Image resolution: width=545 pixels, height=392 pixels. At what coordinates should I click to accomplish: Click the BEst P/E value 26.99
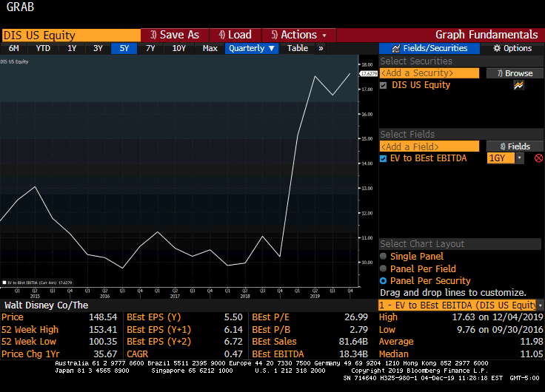(356, 317)
